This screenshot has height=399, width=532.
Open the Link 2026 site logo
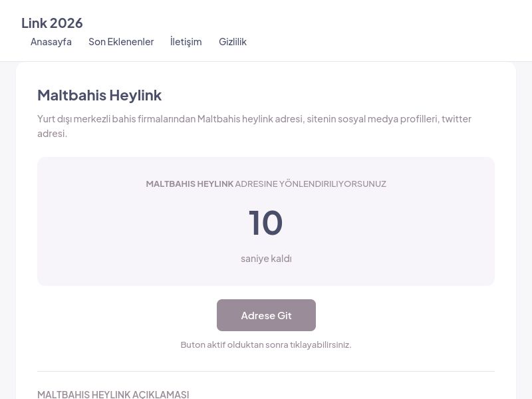pyautogui.click(x=52, y=23)
